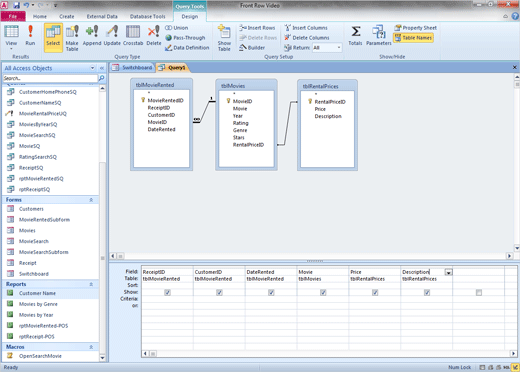Collapse the navigation pane shutter bar

[102, 68]
